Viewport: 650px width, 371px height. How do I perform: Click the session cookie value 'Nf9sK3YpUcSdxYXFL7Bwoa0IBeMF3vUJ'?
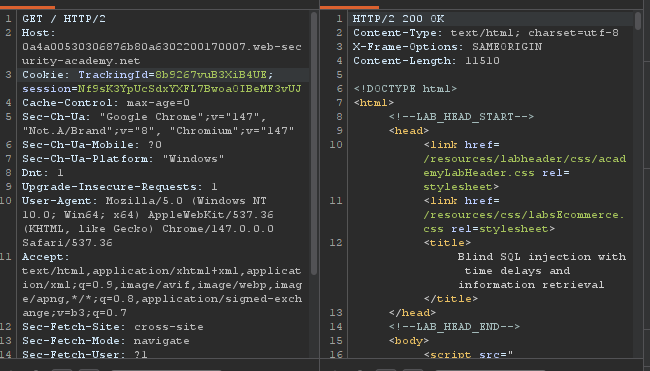pos(189,89)
